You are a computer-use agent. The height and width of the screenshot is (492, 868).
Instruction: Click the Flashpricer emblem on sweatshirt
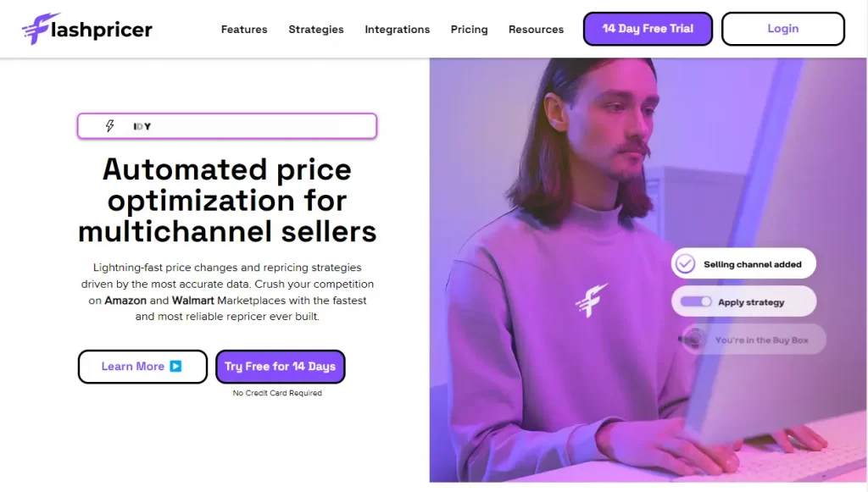(x=591, y=300)
